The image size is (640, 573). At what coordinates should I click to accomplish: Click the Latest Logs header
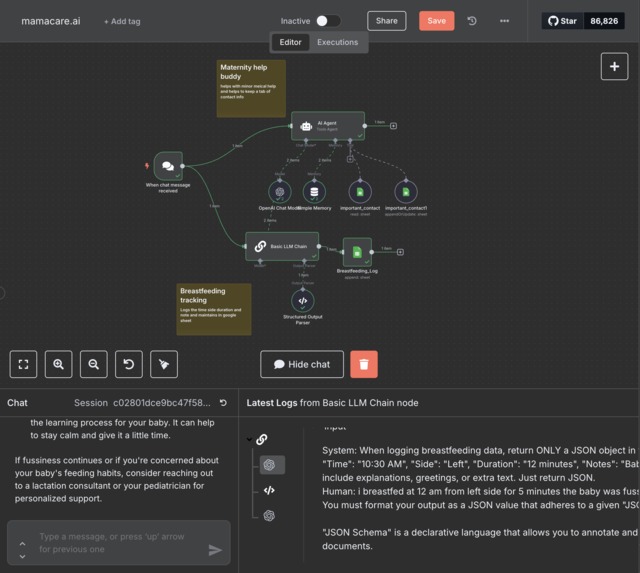point(332,403)
